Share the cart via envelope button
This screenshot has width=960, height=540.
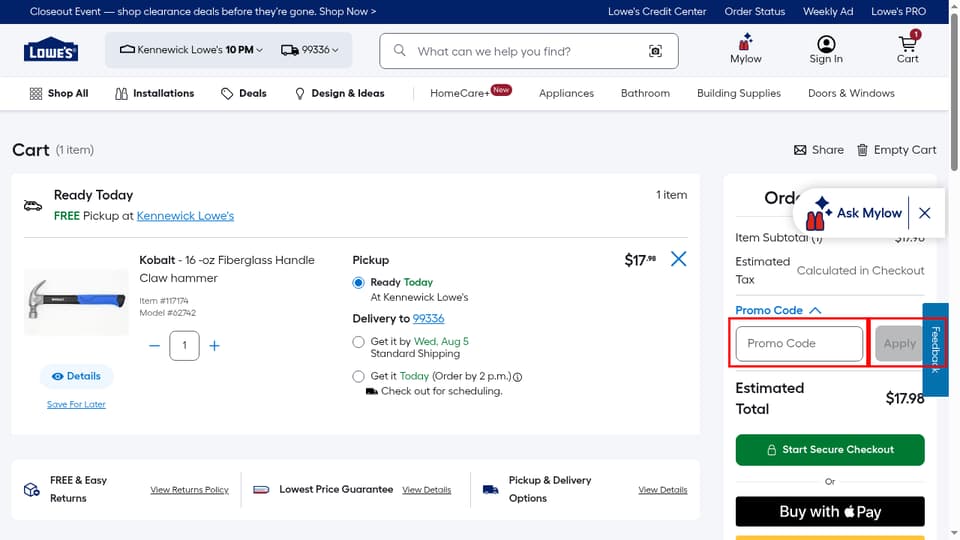point(819,150)
